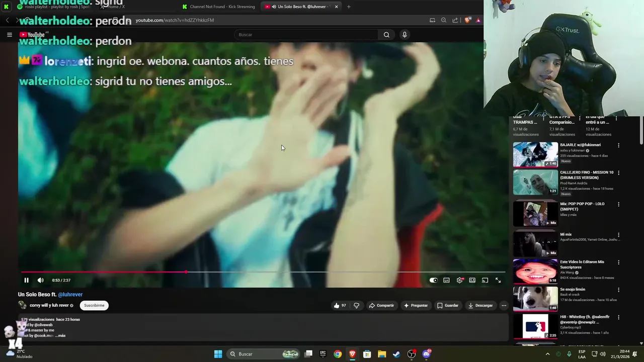Like the video with 97 likes
Screen dimensions: 644x362
[x=340, y=305]
